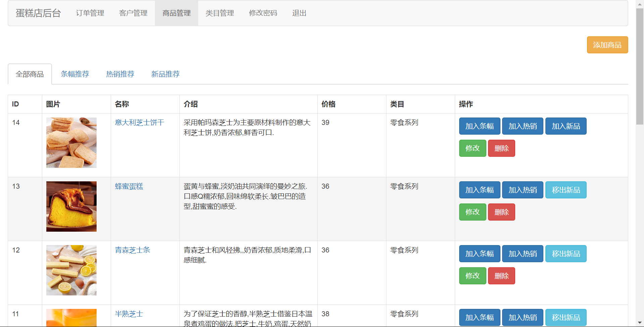
Task: Click 加入条幅 for product ID 14
Action: coord(480,126)
